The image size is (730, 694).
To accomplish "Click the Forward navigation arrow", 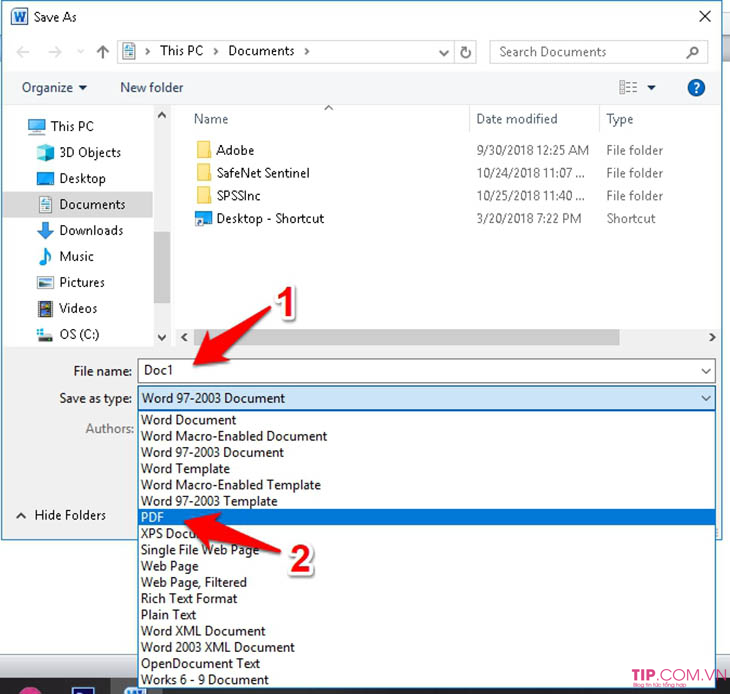I will (x=55, y=52).
